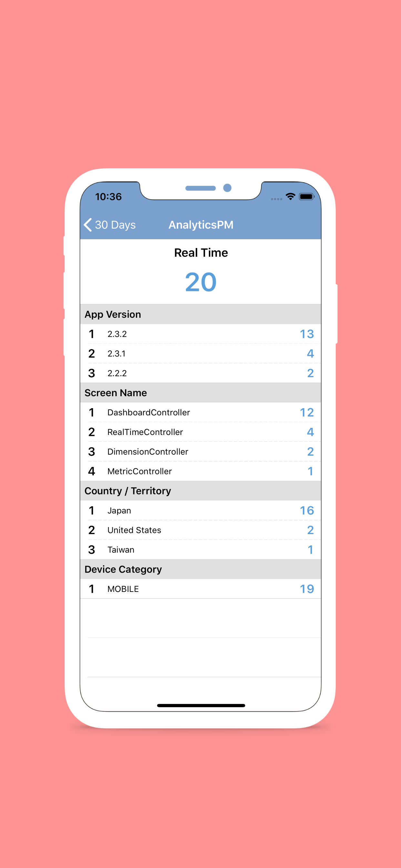This screenshot has width=401, height=868.
Task: Open the DimensionController row
Action: click(x=200, y=451)
